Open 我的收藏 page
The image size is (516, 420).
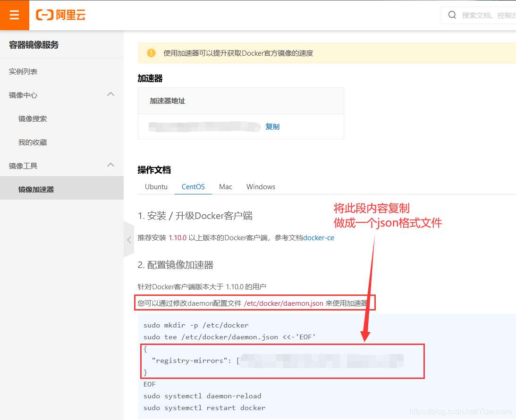coord(33,143)
